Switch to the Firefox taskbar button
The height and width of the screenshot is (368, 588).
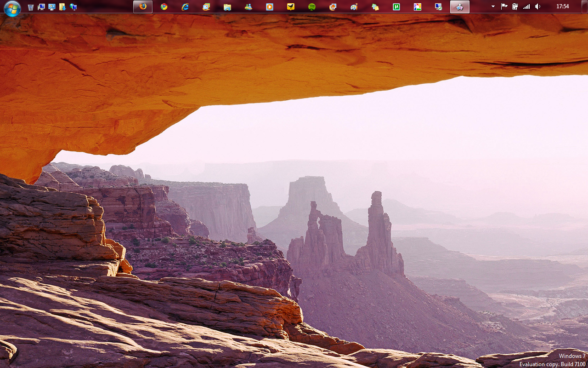tap(143, 6)
